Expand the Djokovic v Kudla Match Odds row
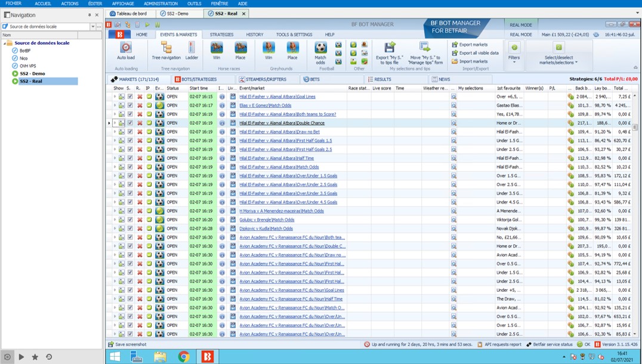Viewport: 642px width, 364px height. click(x=115, y=229)
